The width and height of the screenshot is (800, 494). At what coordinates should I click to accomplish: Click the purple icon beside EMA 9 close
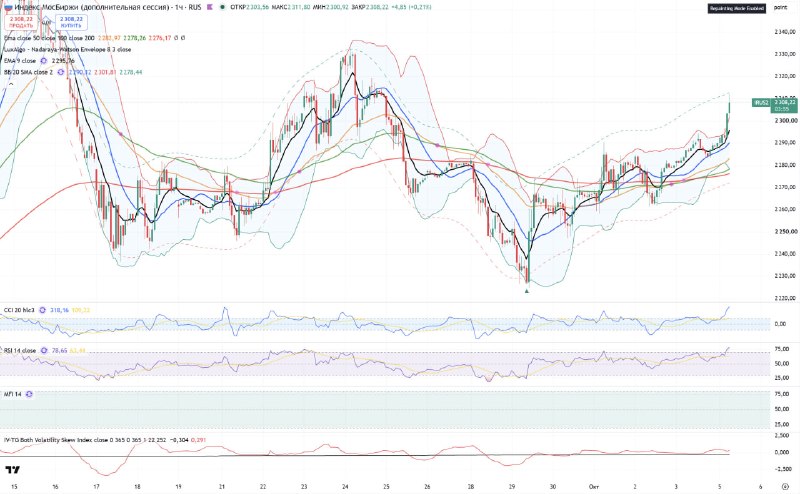(43, 61)
